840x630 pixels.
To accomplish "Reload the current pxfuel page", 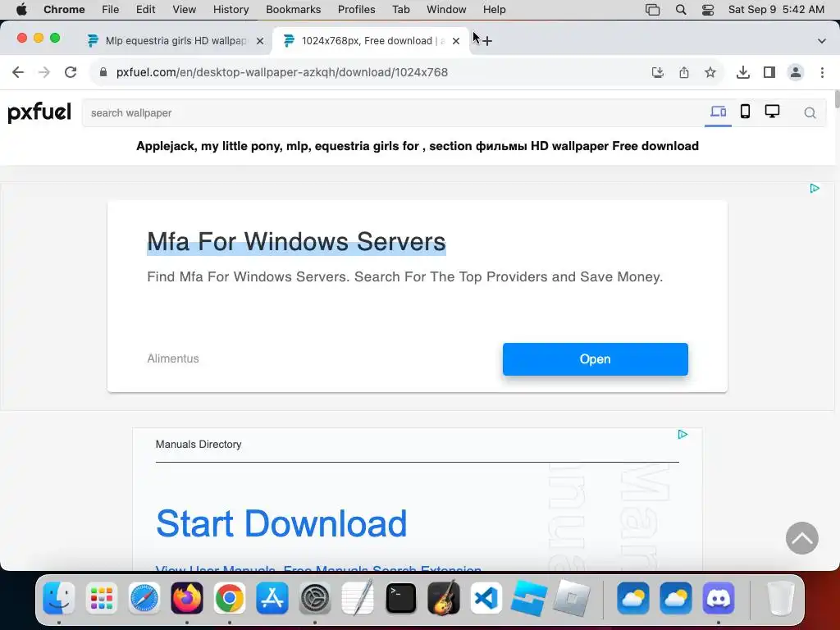I will coord(71,72).
